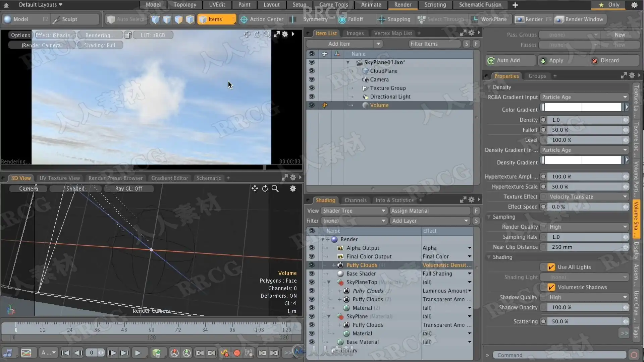Collapse the SkyPlaneTop material group
This screenshot has width=644, height=362.
point(329,282)
